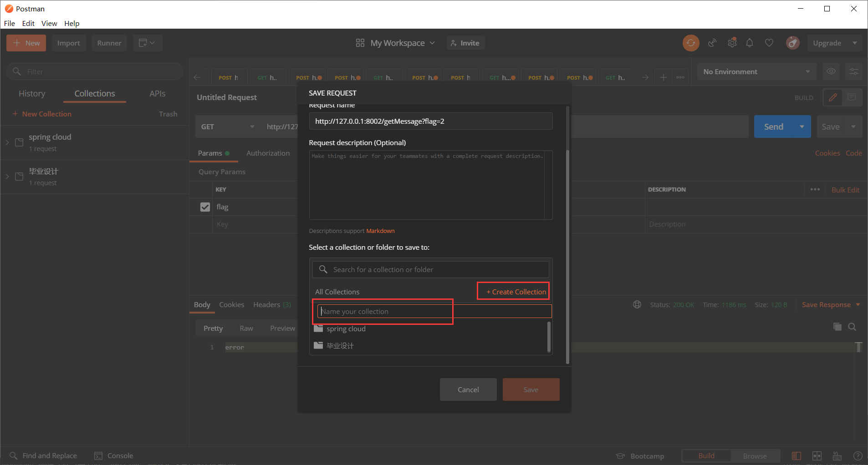
Task: Search response body with magnifier icon
Action: (852, 327)
